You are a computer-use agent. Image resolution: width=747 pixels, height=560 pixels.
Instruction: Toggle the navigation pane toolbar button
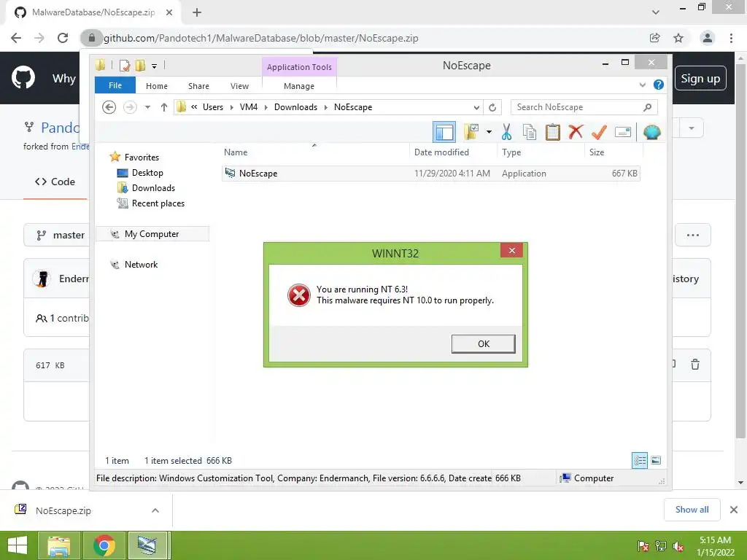pos(444,133)
